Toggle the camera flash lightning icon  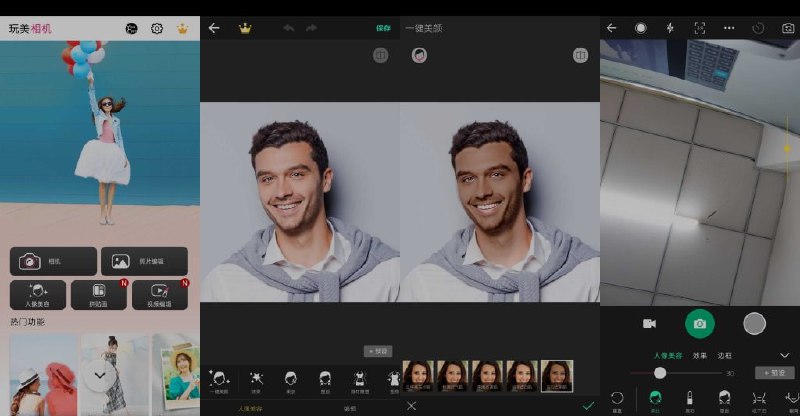(x=670, y=28)
